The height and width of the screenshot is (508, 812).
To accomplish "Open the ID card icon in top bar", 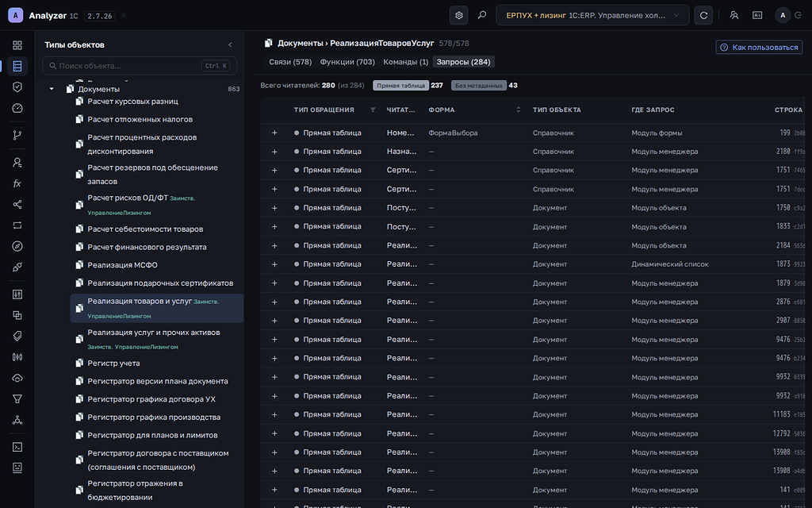I will (x=757, y=16).
